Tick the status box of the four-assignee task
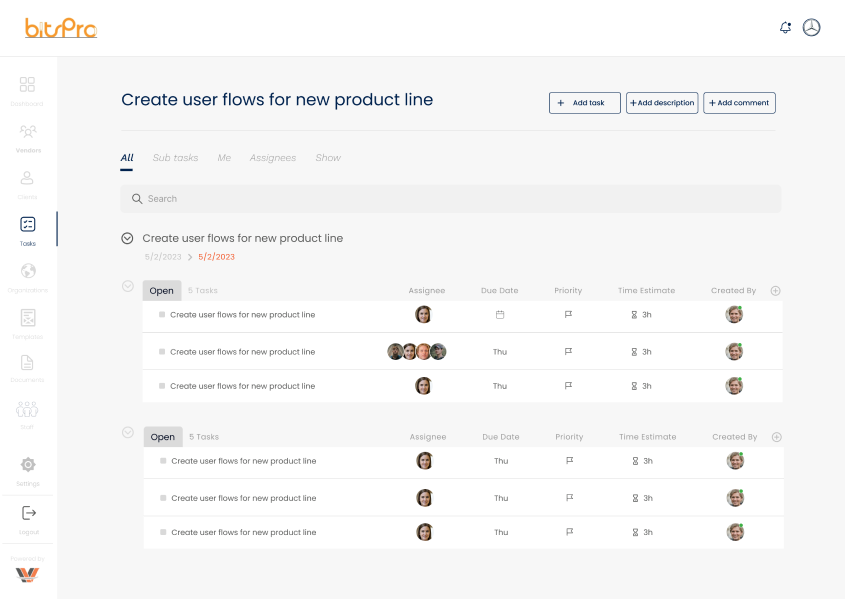This screenshot has height=599, width=845. [x=162, y=352]
